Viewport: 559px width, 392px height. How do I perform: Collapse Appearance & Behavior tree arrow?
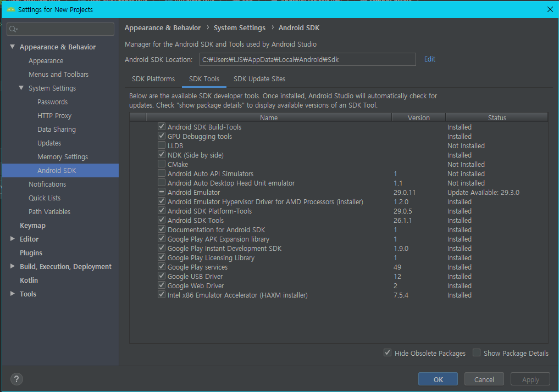(13, 47)
